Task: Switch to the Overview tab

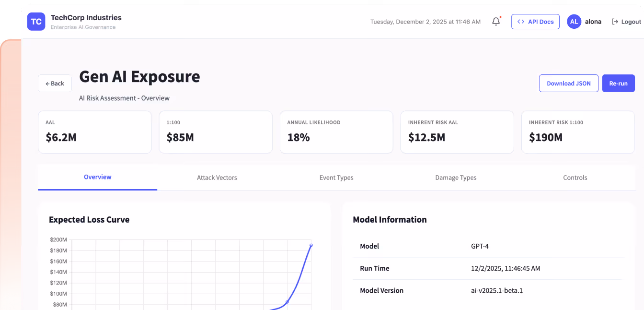Action: 98,177
